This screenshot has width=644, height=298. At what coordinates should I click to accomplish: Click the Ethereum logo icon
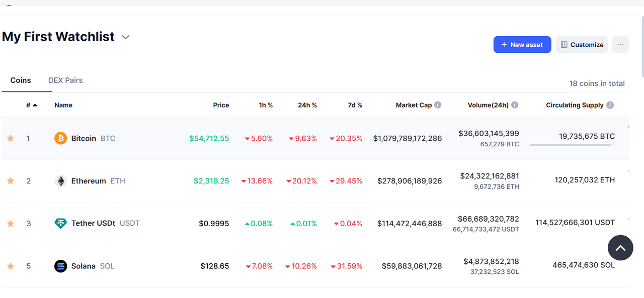click(x=60, y=181)
